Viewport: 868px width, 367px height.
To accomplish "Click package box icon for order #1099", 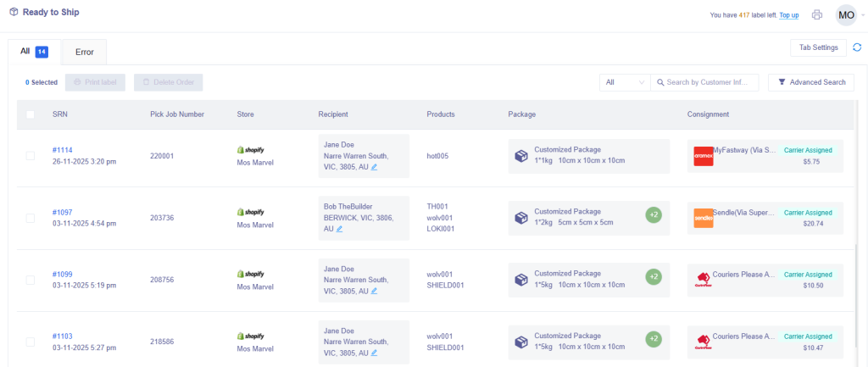I will pos(521,280).
